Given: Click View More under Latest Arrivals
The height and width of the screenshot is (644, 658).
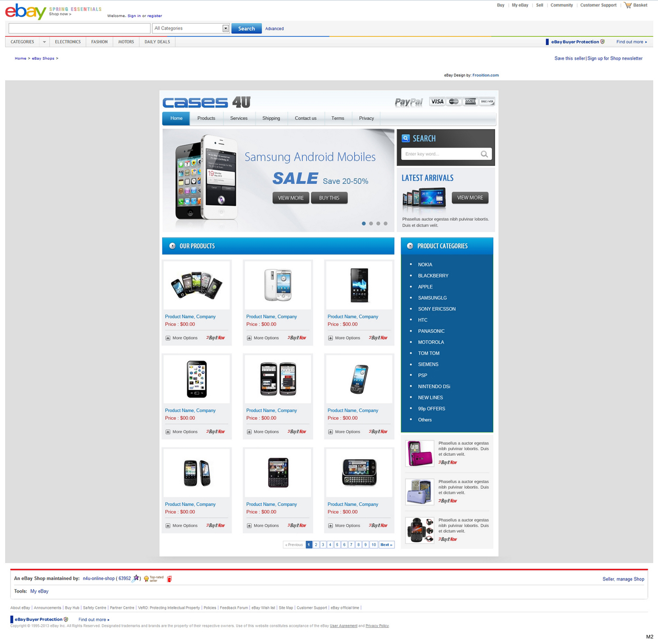Looking at the screenshot, I should point(470,198).
